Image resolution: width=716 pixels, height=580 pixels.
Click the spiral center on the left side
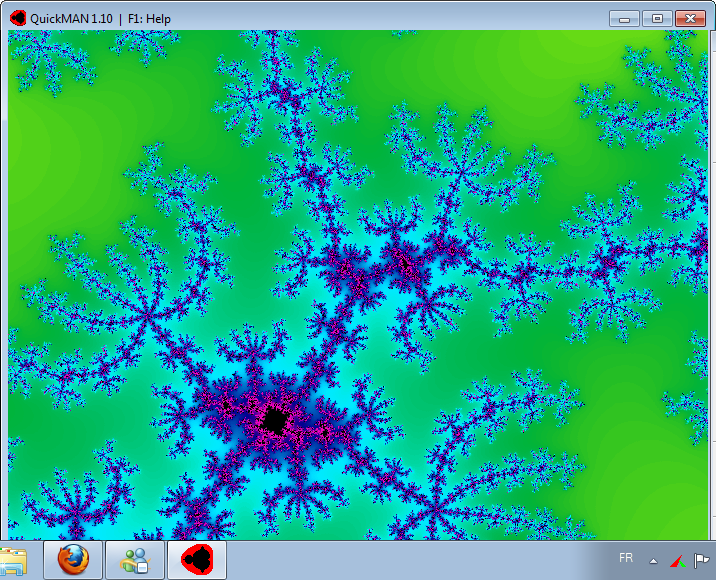(147, 318)
